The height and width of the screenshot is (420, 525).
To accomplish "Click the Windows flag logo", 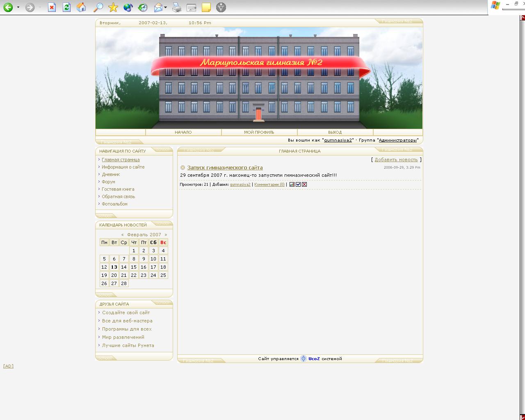I will pos(495,5).
